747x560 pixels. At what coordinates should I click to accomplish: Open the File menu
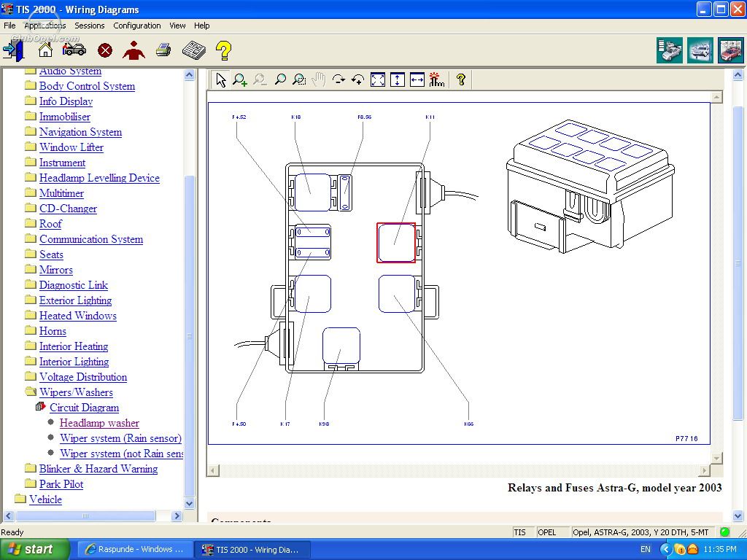(x=9, y=26)
